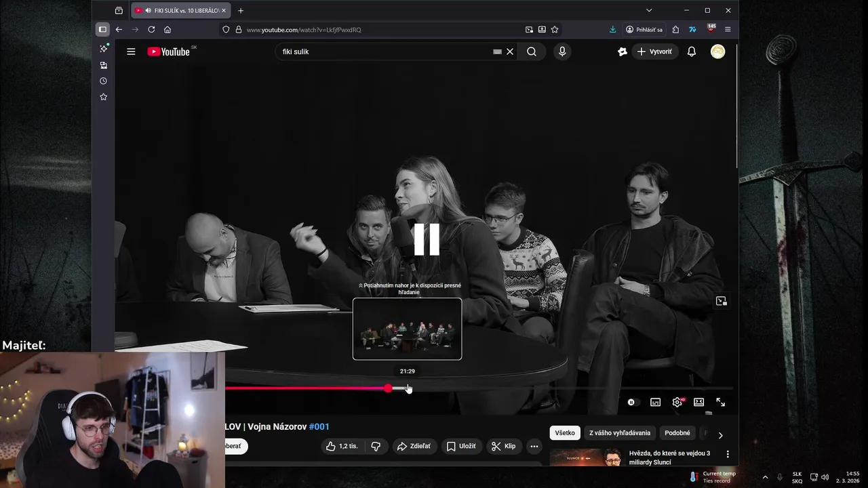Screen dimensions: 868x488
Task: Open the YouTube guide hamburger menu
Action: tap(131, 52)
